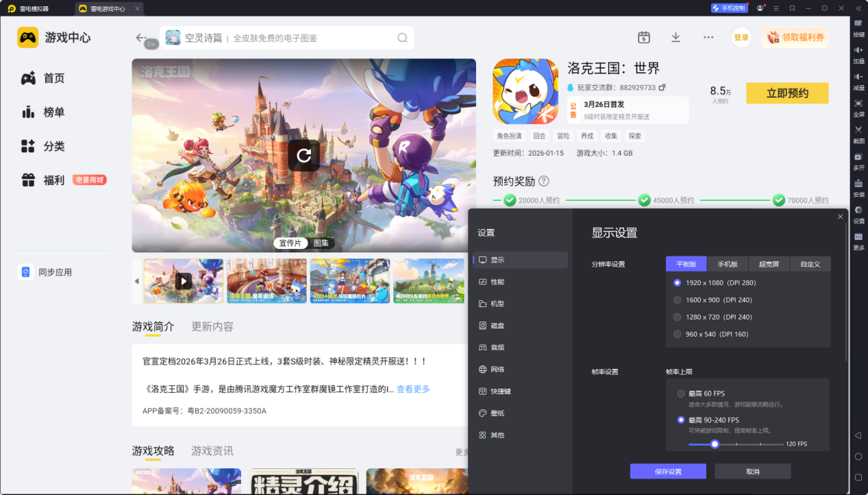The image size is (868, 495).
Task: Click 保存设置 button
Action: [668, 471]
